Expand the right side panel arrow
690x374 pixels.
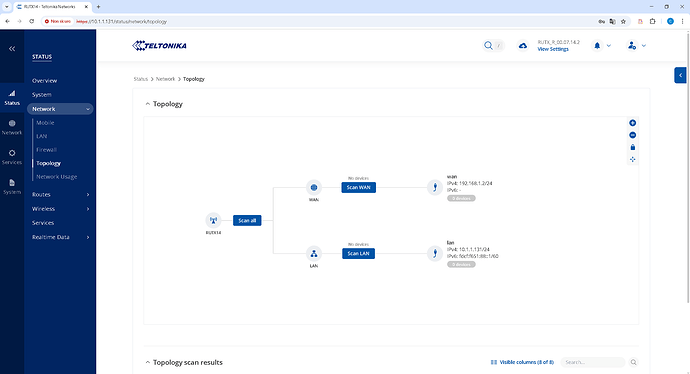[x=680, y=75]
